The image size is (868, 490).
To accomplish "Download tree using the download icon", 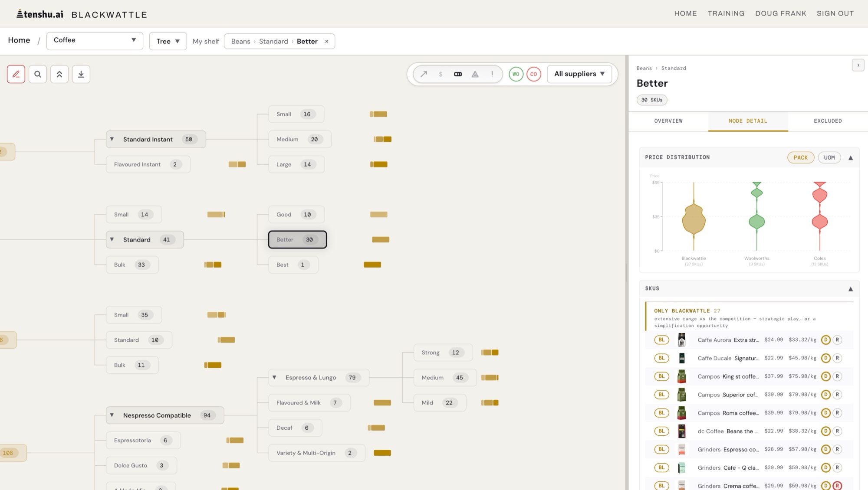I will (x=81, y=74).
